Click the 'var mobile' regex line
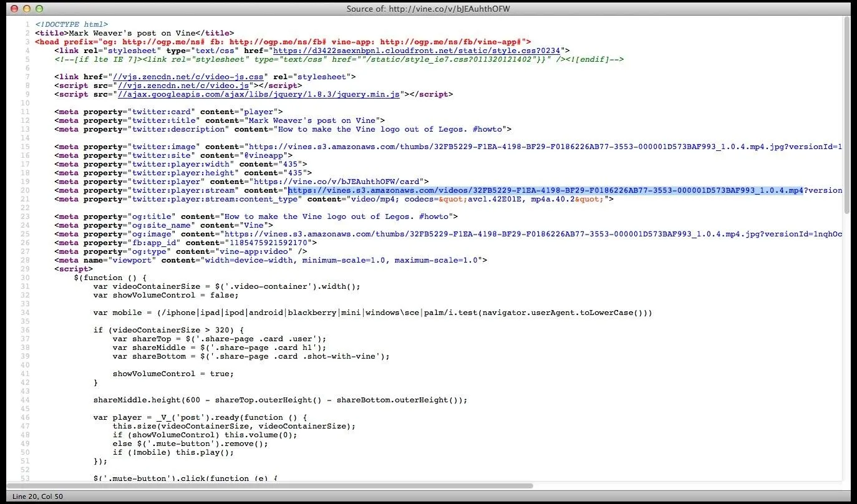 [373, 313]
